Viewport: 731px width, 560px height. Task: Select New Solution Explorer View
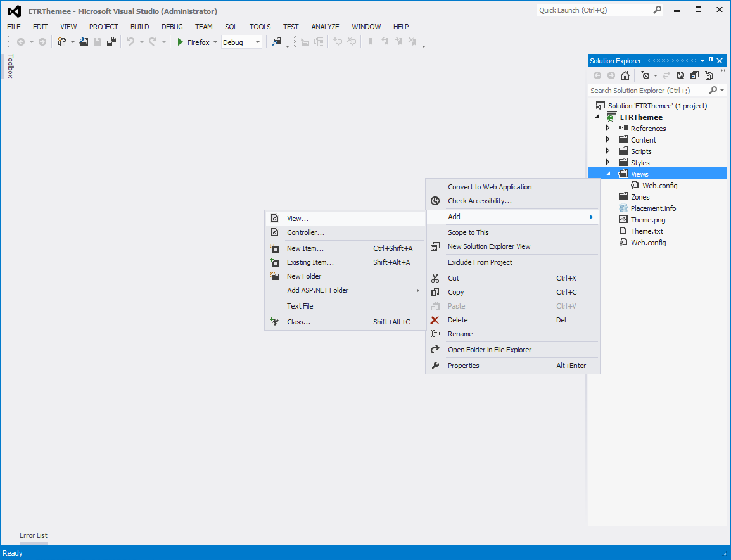(x=512, y=246)
